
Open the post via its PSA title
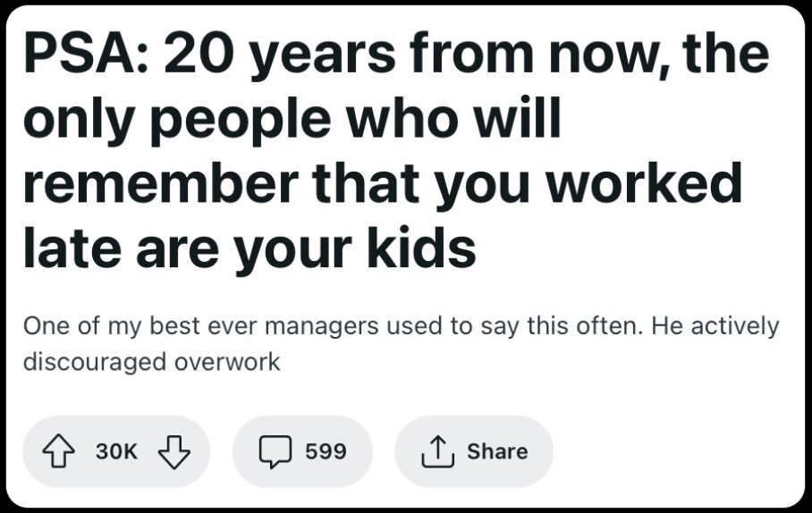(395, 151)
